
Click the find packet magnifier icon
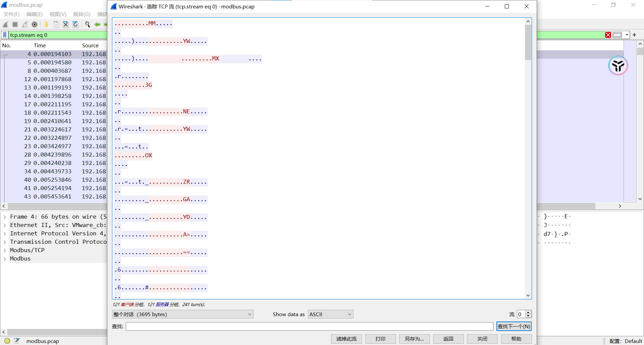pyautogui.click(x=87, y=24)
